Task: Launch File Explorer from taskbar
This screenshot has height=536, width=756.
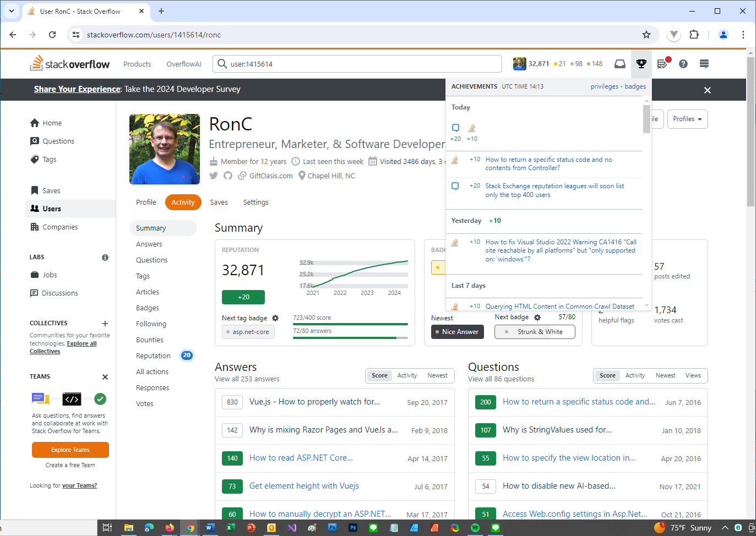Action: (x=128, y=528)
